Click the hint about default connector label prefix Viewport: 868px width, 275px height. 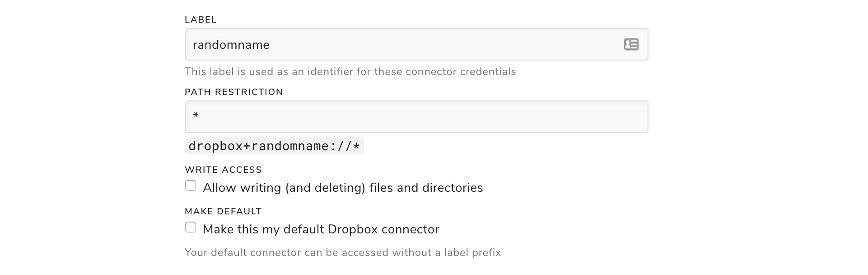343,252
